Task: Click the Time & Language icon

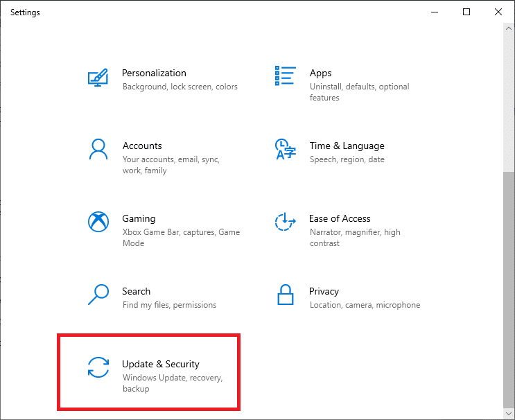Action: click(x=285, y=149)
